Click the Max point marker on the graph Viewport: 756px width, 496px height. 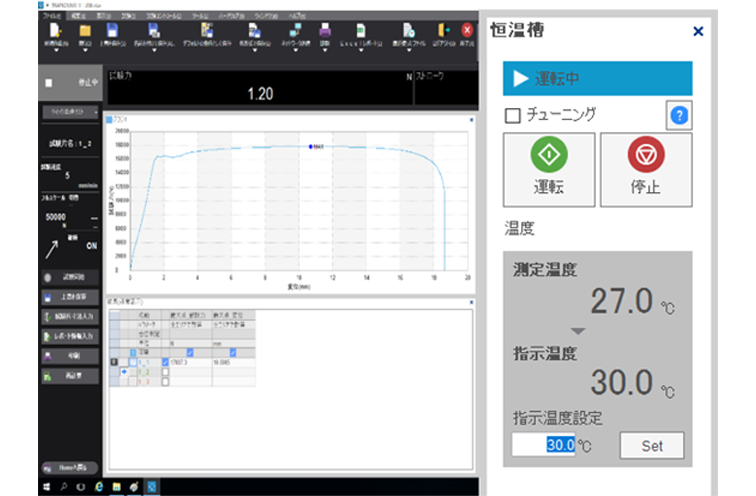coord(310,147)
